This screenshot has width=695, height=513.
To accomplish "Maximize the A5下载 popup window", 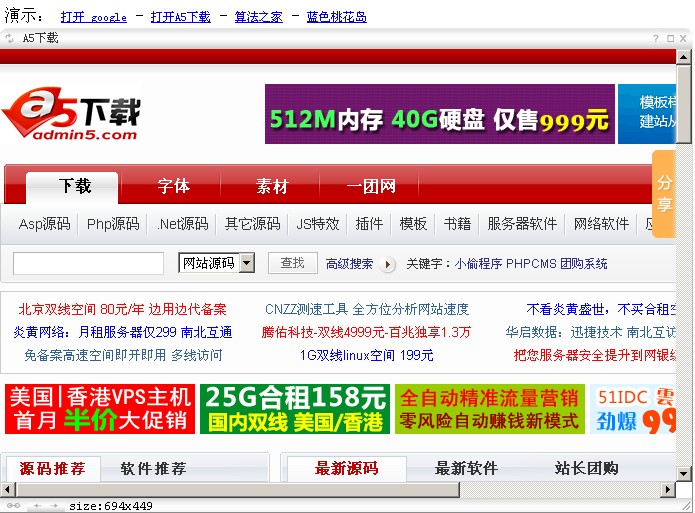I will [671, 39].
